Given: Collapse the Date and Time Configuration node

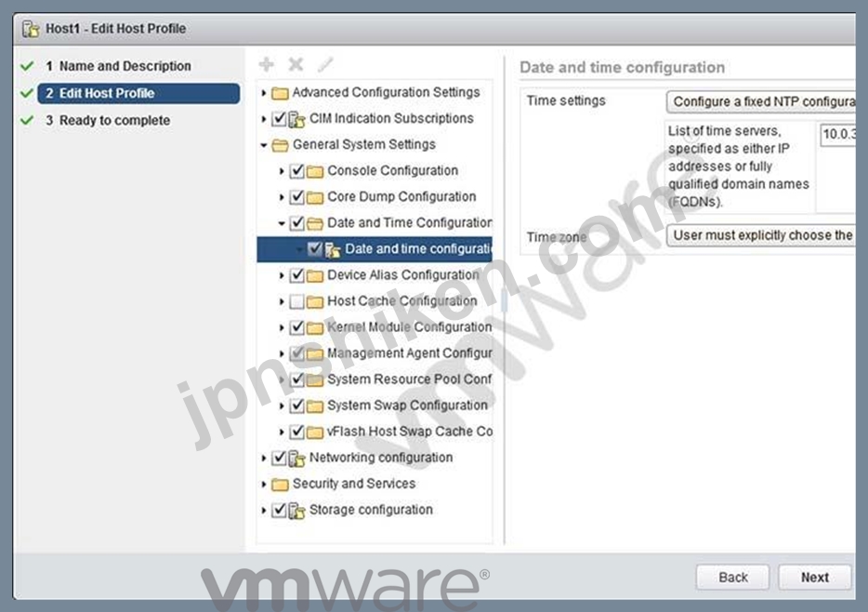Looking at the screenshot, I should (282, 223).
